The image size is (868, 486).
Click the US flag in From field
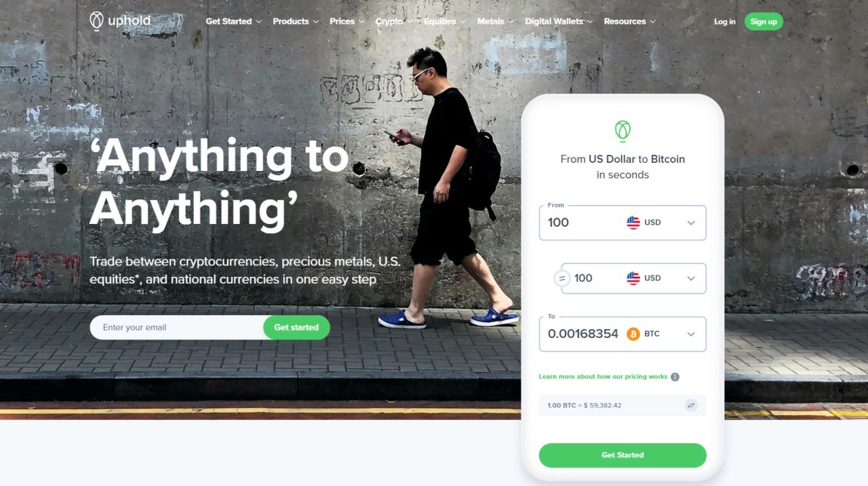633,223
